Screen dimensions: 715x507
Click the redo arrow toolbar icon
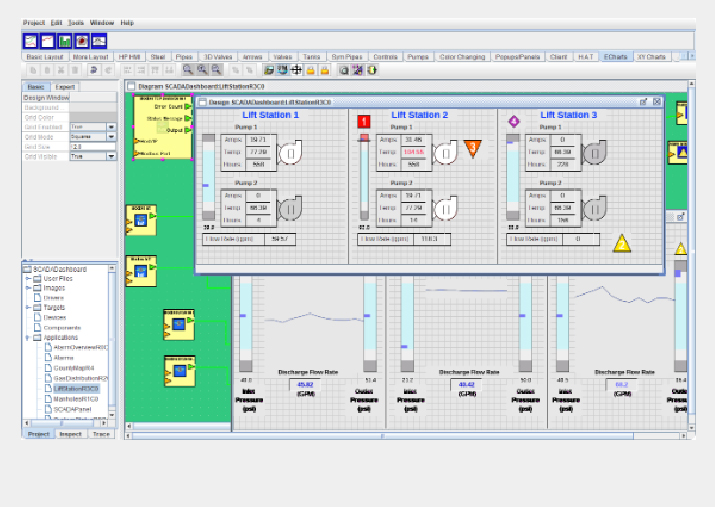(108, 70)
